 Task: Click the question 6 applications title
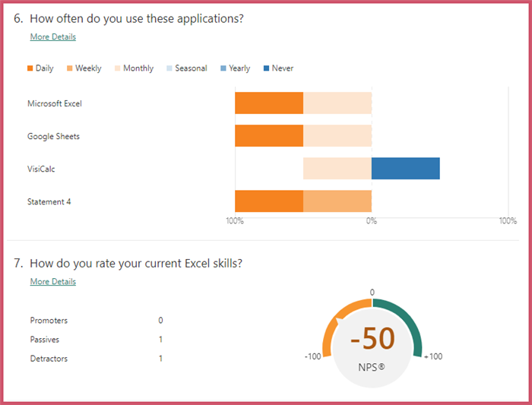[x=136, y=18]
